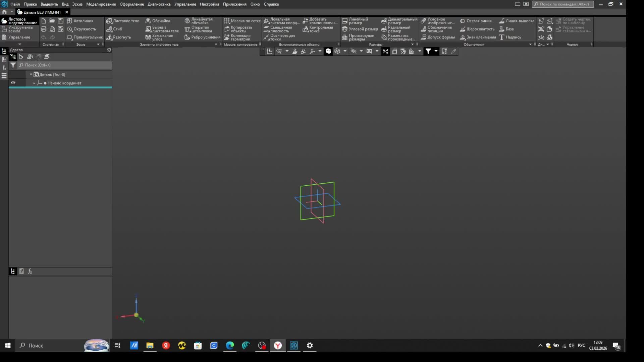
Task: Open the Моделирование menu
Action: [x=101, y=4]
